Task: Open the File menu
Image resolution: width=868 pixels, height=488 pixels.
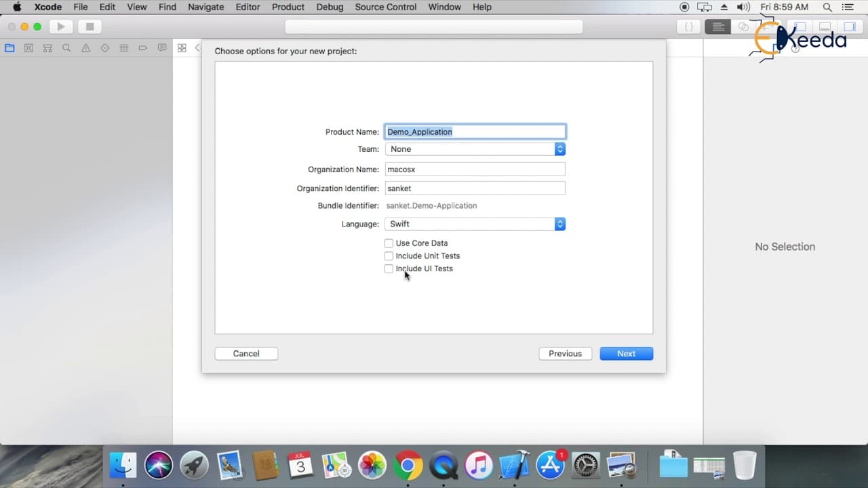Action: pos(81,7)
